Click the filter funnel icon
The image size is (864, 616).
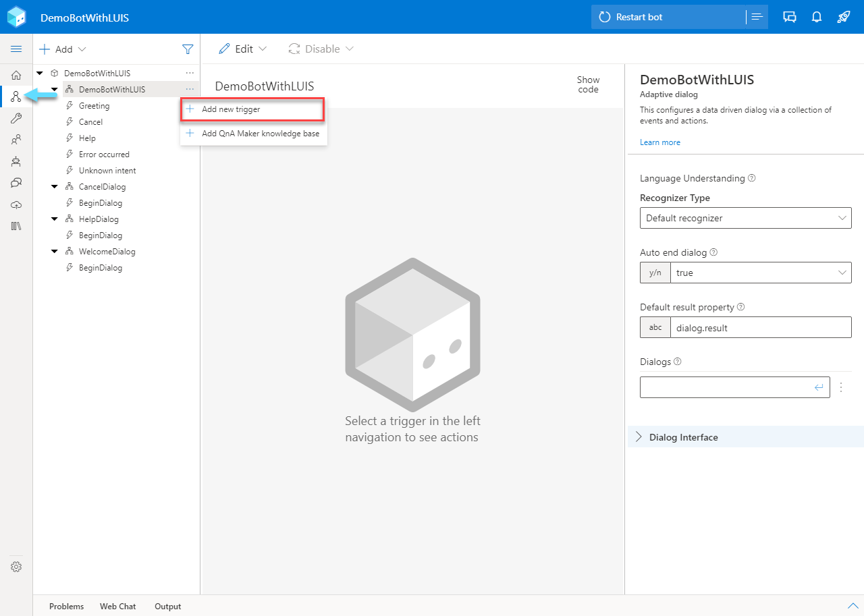click(188, 49)
